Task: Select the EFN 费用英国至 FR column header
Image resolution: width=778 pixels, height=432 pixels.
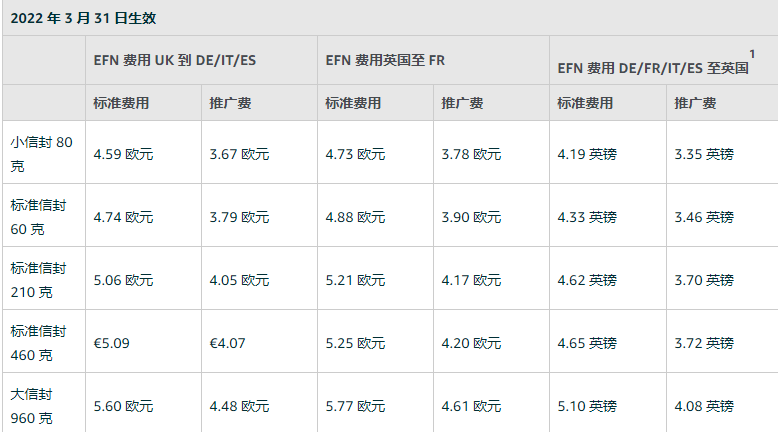Action: 385,60
